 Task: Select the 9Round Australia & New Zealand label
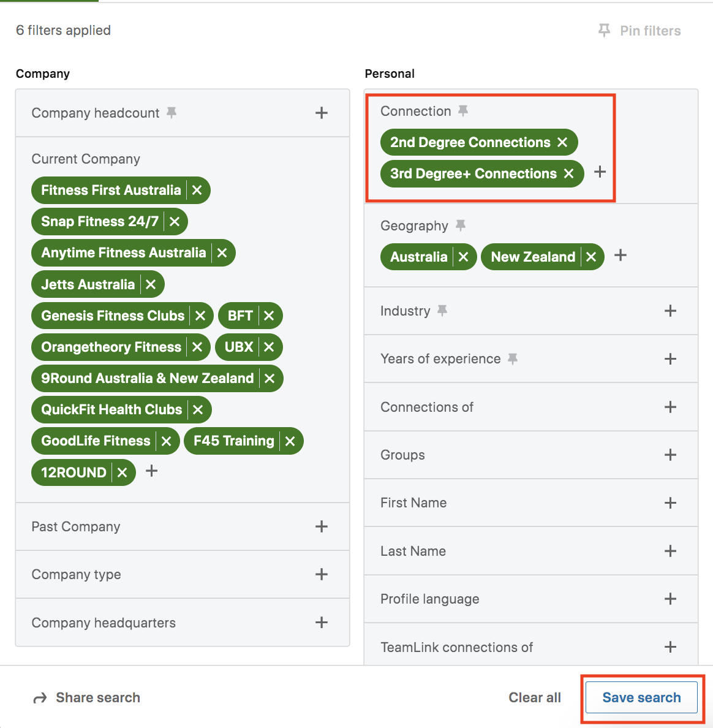(x=147, y=378)
